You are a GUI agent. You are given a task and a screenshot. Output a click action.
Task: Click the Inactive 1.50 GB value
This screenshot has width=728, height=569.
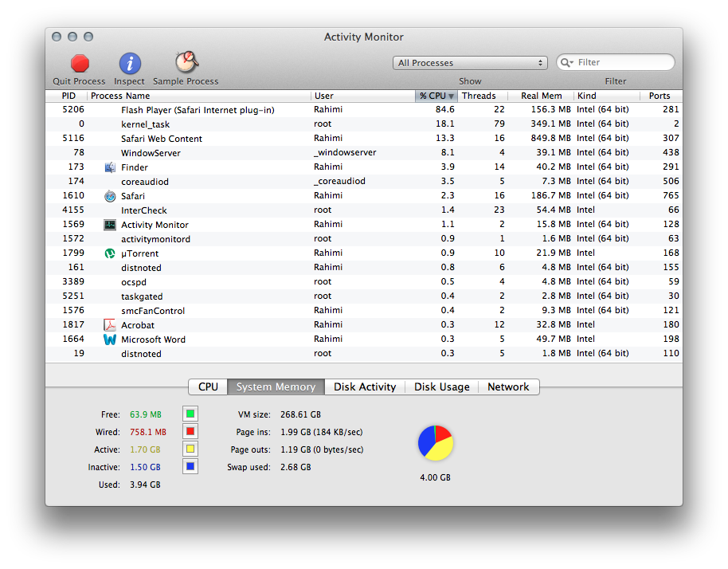point(145,467)
